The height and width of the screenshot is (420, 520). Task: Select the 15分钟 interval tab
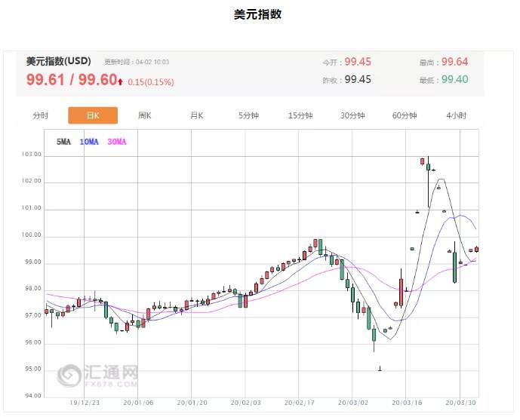[x=300, y=115]
